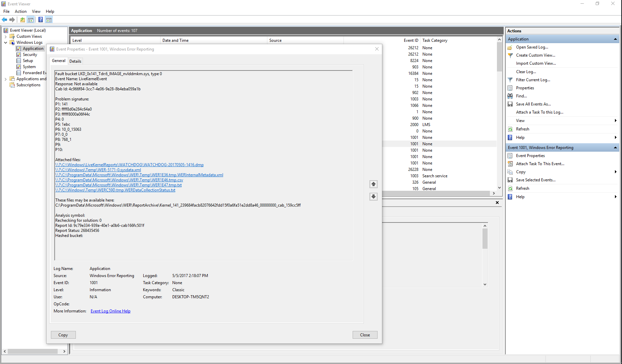Open the WER-5171-0.sysdata.xml link
The width and height of the screenshot is (622, 364).
[98, 170]
